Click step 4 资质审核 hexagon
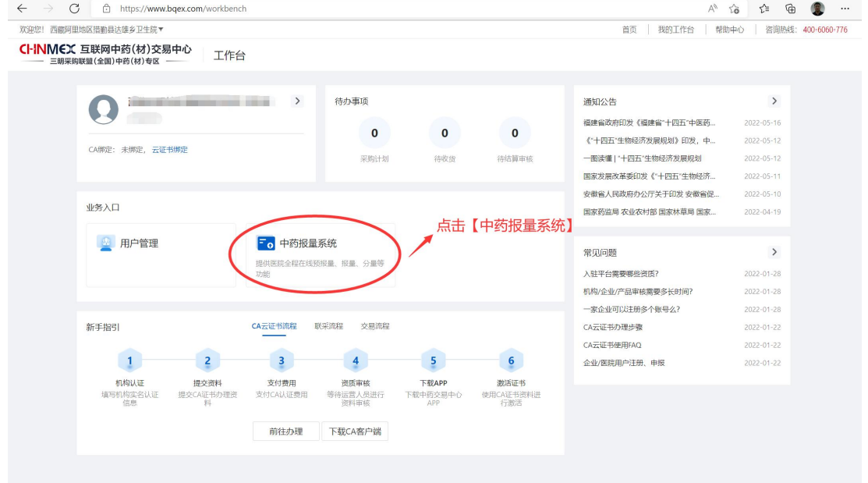 point(356,360)
